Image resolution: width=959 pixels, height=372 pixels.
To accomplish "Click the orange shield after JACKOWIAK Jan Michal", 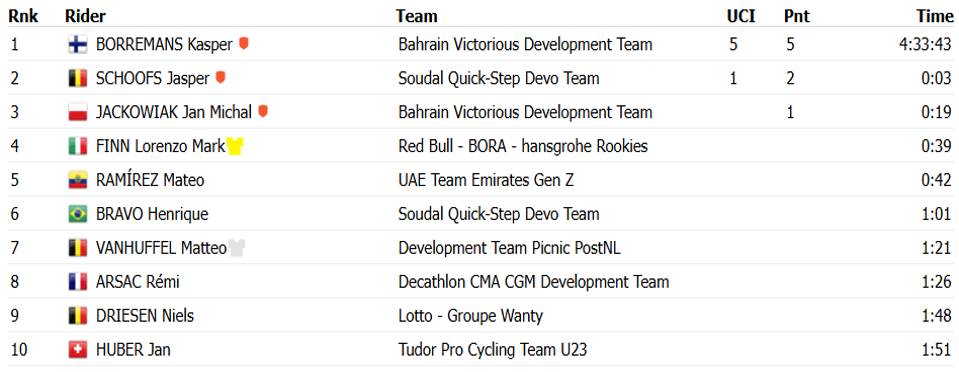I will (262, 111).
